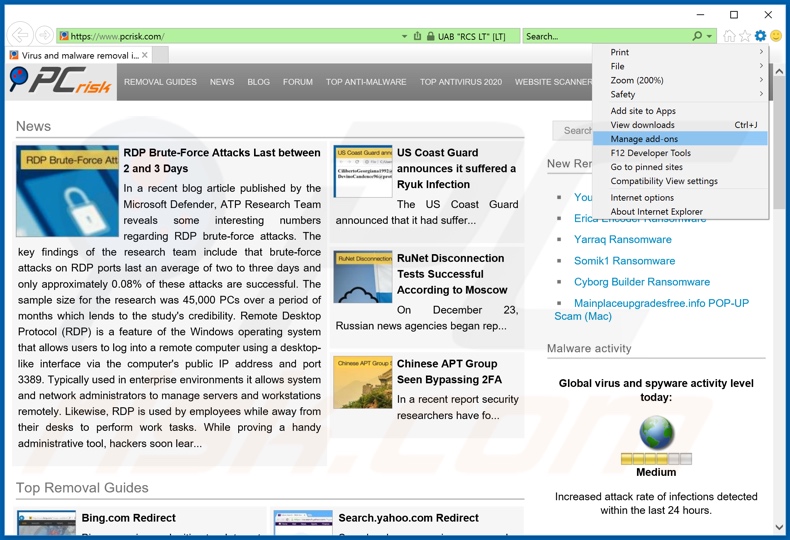Image resolution: width=790 pixels, height=540 pixels.
Task: Open Mainplaceupgradesfree.info POP-UP Scam link
Action: [x=652, y=309]
